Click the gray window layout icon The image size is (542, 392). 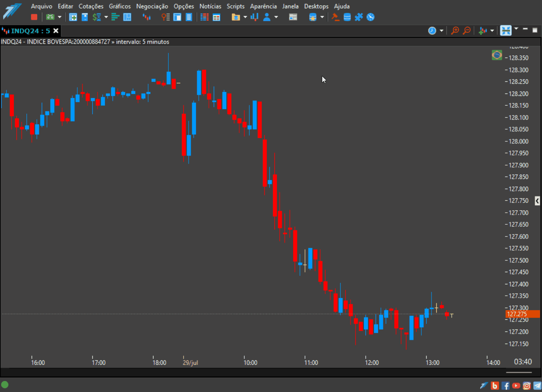point(293,17)
